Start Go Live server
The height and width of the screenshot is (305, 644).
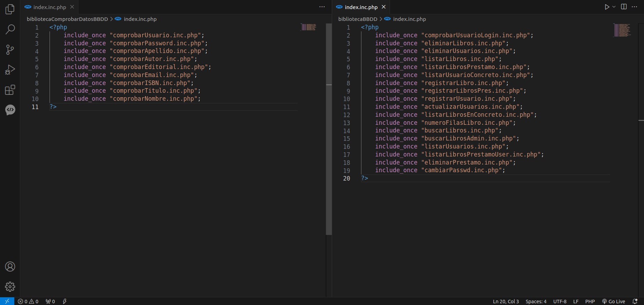pyautogui.click(x=614, y=302)
